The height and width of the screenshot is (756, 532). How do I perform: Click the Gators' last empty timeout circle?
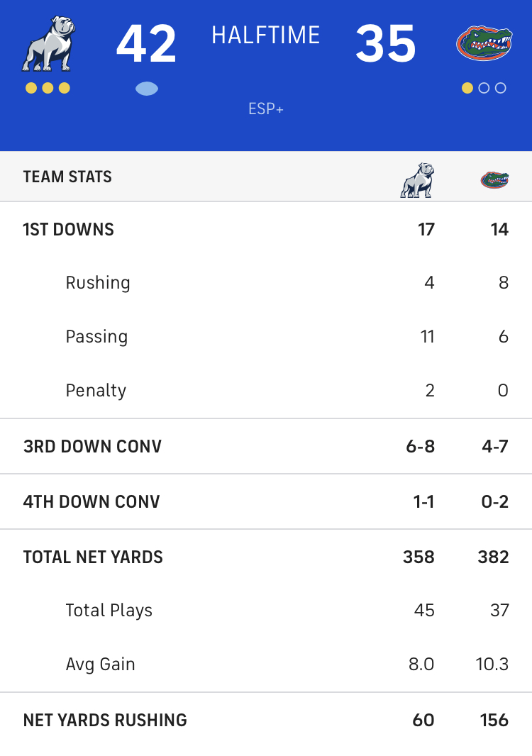[501, 88]
